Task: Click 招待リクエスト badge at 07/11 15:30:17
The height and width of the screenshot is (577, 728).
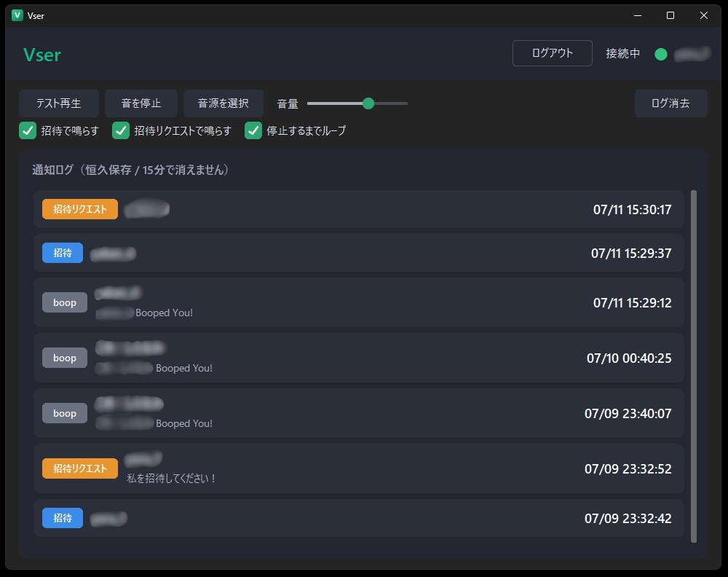Action: pos(80,209)
